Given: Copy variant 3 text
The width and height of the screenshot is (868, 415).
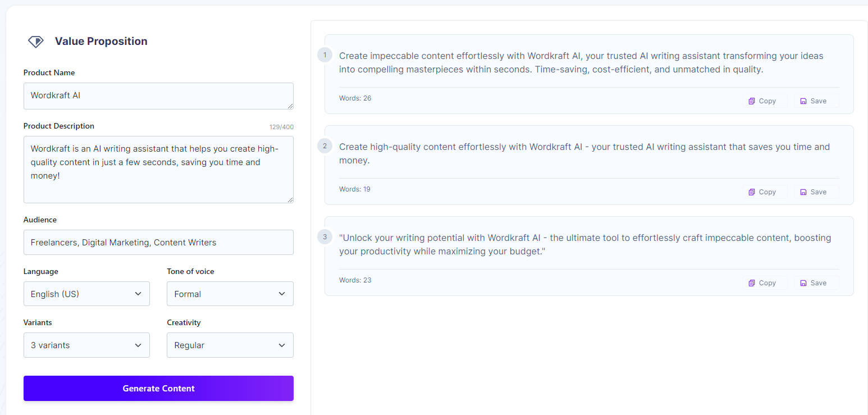Looking at the screenshot, I should click(764, 282).
